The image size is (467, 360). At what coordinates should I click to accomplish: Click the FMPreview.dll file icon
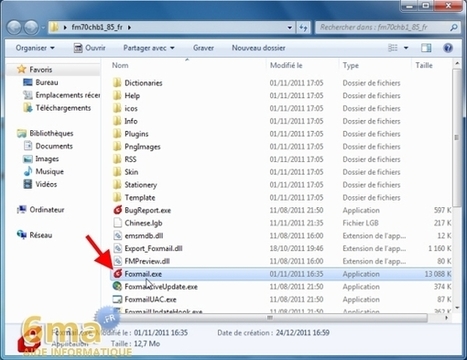click(x=117, y=261)
